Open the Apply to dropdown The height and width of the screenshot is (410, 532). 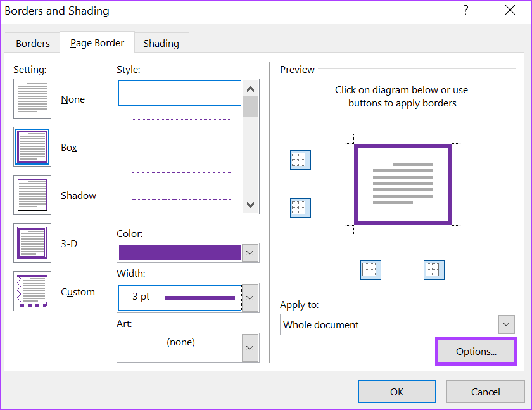(x=506, y=324)
